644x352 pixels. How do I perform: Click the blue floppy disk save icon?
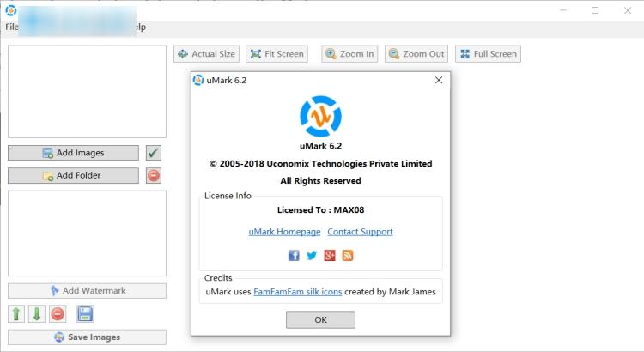click(85, 314)
